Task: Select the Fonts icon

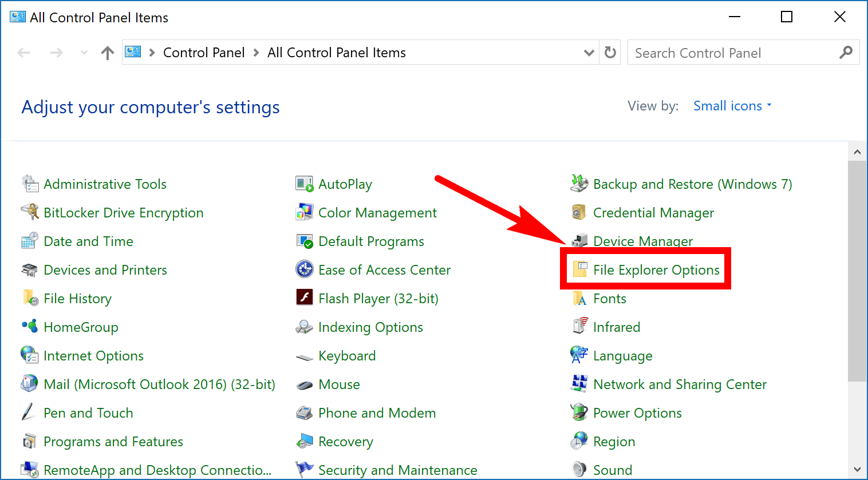Action: (x=579, y=298)
